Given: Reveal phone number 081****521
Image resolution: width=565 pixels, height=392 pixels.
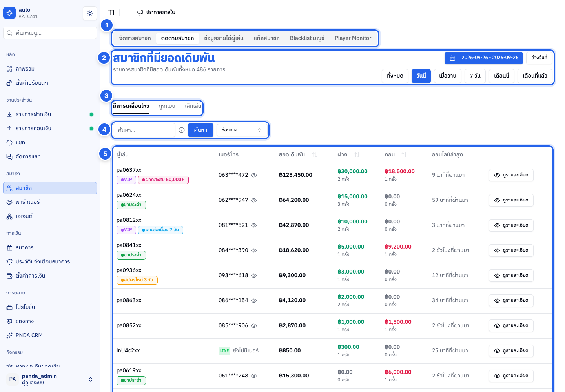Looking at the screenshot, I should click(254, 225).
